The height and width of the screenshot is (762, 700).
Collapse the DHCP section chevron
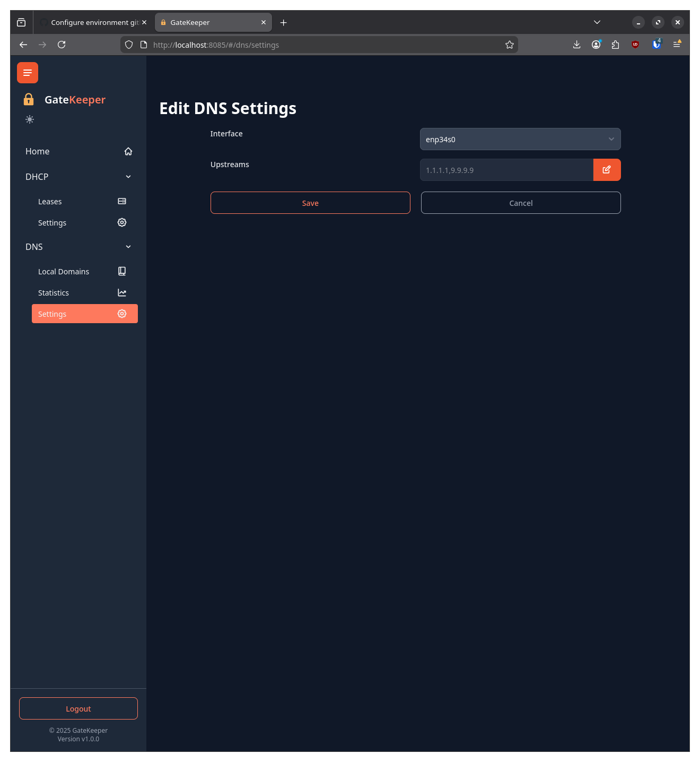(x=128, y=176)
